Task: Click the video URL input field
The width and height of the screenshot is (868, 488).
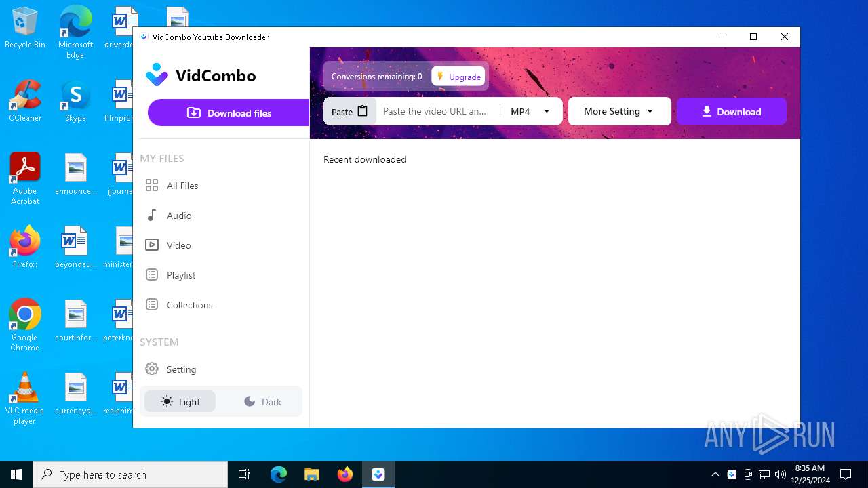Action: tap(437, 111)
